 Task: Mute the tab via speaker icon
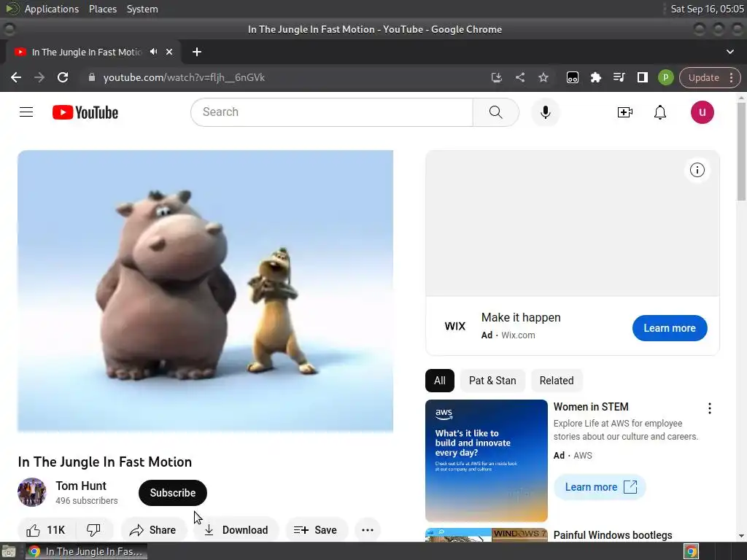pyautogui.click(x=153, y=52)
